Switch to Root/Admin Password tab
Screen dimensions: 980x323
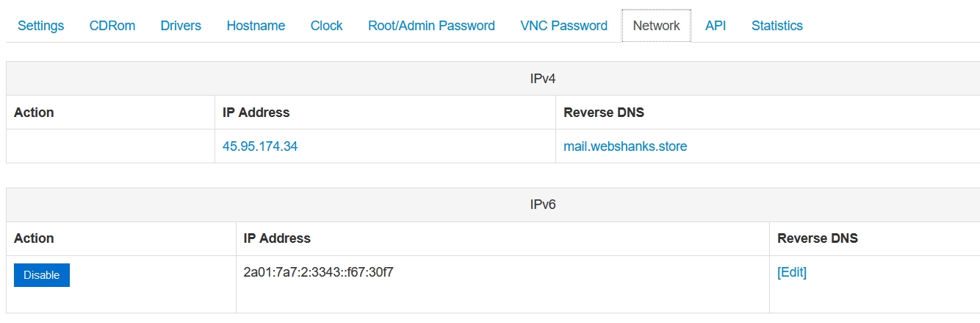coord(431,26)
